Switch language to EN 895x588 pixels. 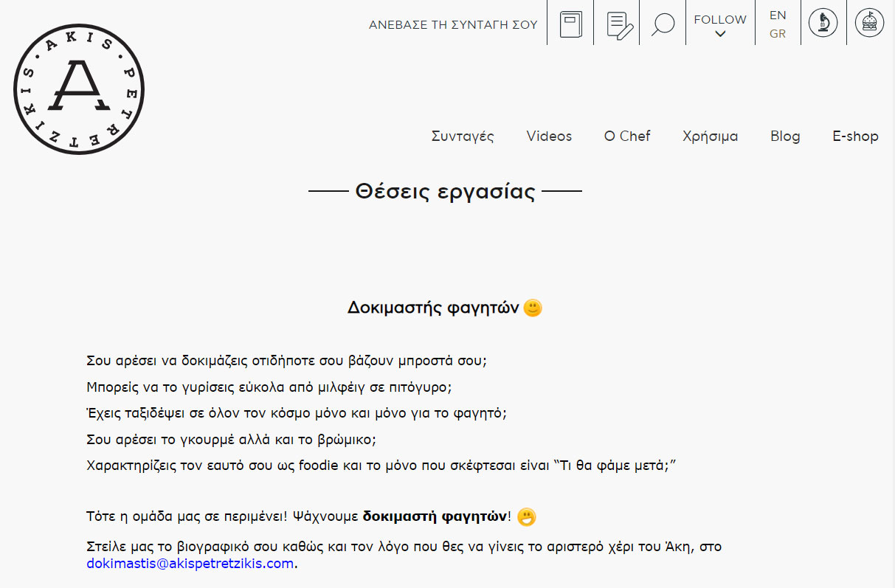pos(778,15)
